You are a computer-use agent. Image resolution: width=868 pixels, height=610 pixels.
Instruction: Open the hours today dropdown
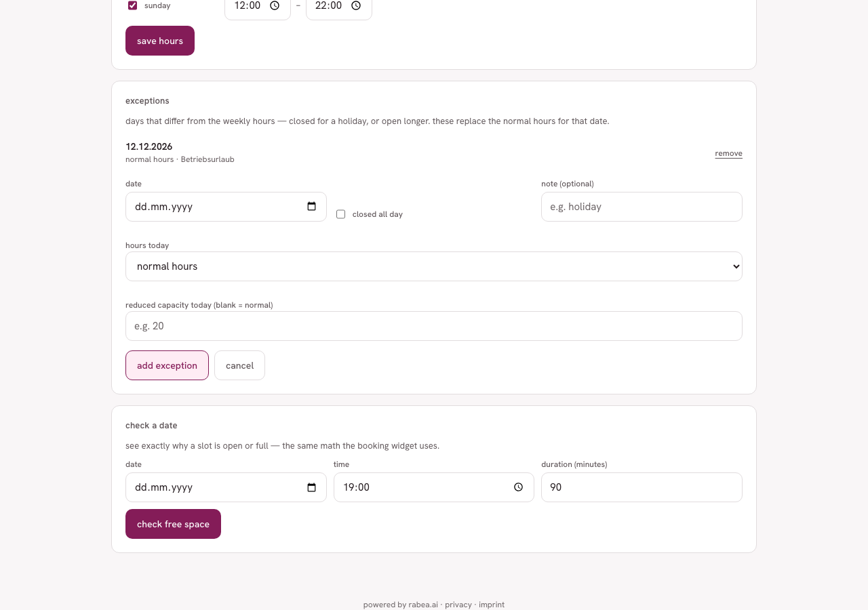point(434,266)
